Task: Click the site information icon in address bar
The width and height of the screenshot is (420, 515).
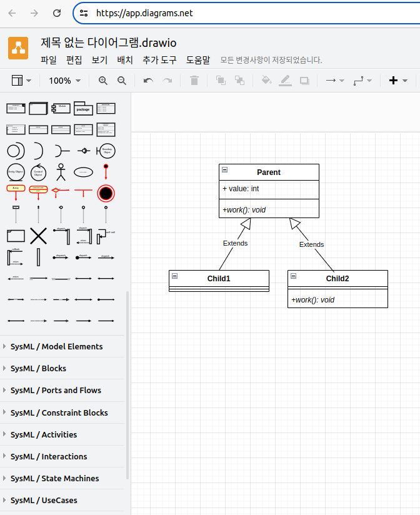Action: click(x=84, y=13)
